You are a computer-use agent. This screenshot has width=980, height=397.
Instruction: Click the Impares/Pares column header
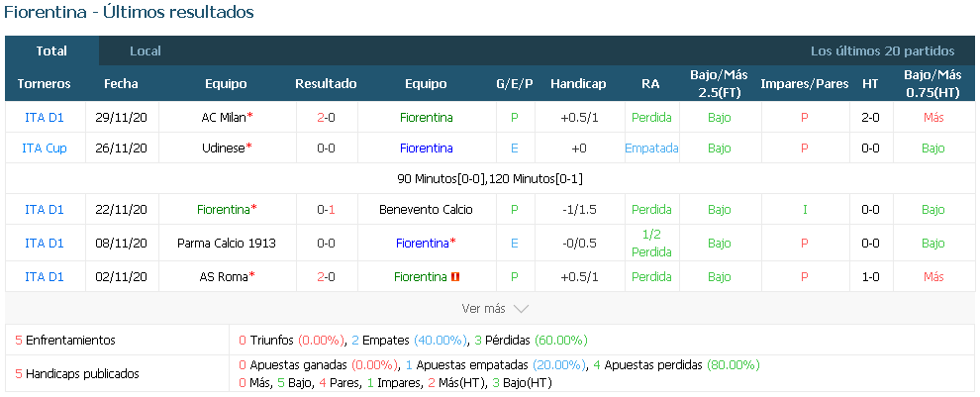point(805,84)
